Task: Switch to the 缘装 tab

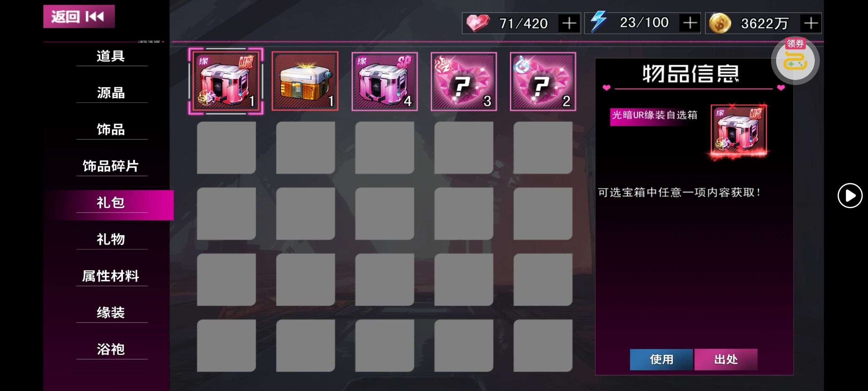Action: tap(111, 312)
